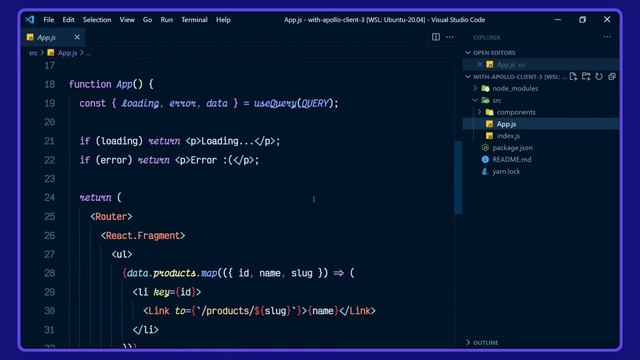Viewport: 640px width, 360px height.
Task: Click the node_modules folder icon
Action: click(485, 88)
